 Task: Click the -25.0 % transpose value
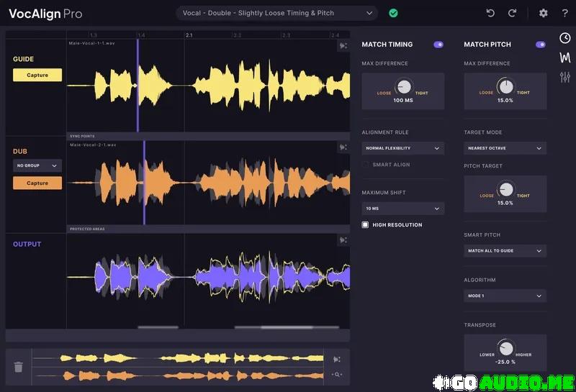coord(505,362)
